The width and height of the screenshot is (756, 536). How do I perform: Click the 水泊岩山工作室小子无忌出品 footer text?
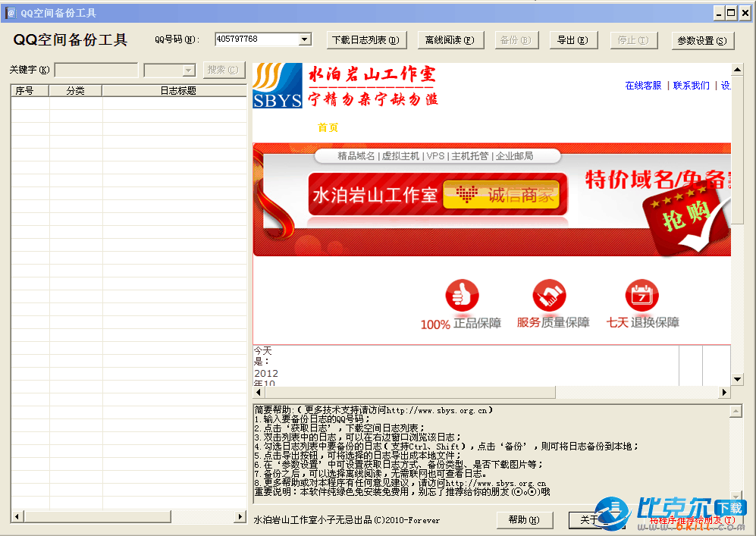[347, 520]
